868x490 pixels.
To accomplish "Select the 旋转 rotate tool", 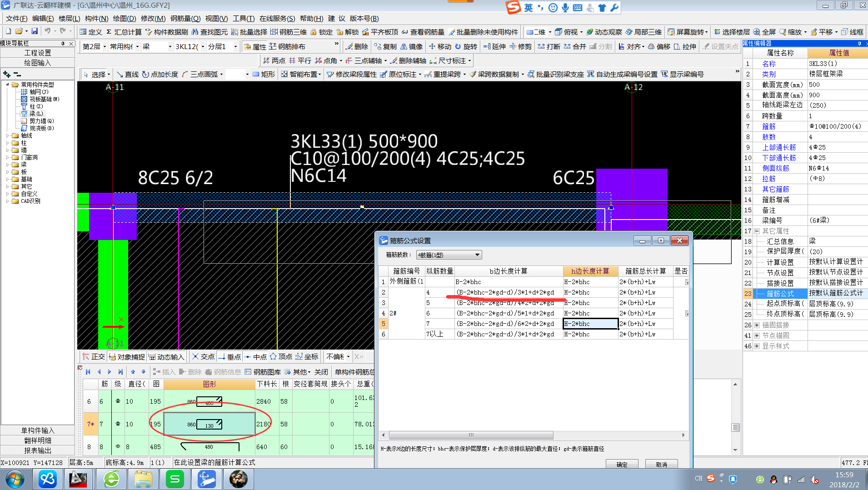I will point(466,46).
